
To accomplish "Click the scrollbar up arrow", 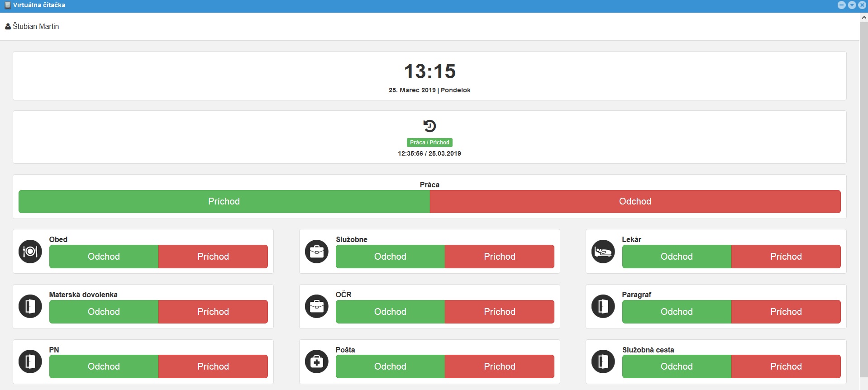I will [864, 17].
